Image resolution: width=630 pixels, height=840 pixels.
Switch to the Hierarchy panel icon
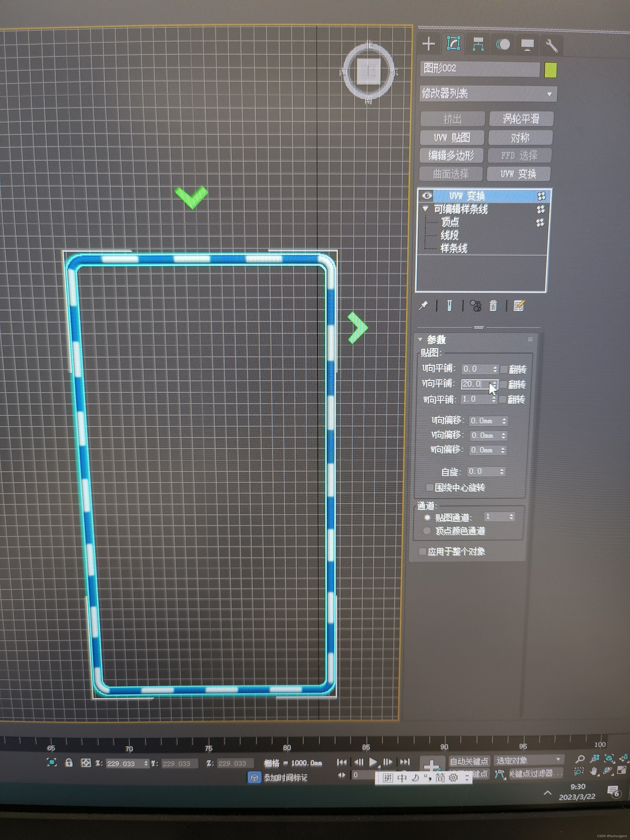pyautogui.click(x=478, y=45)
